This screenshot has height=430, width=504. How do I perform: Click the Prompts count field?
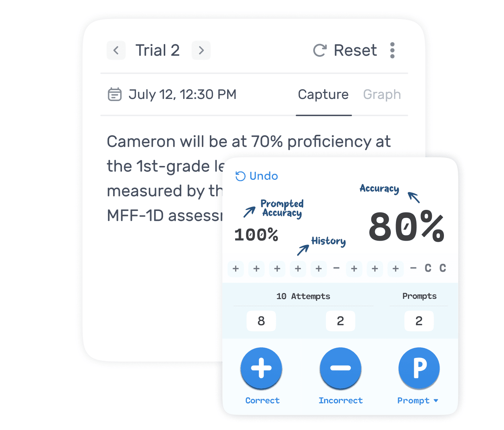tap(419, 321)
